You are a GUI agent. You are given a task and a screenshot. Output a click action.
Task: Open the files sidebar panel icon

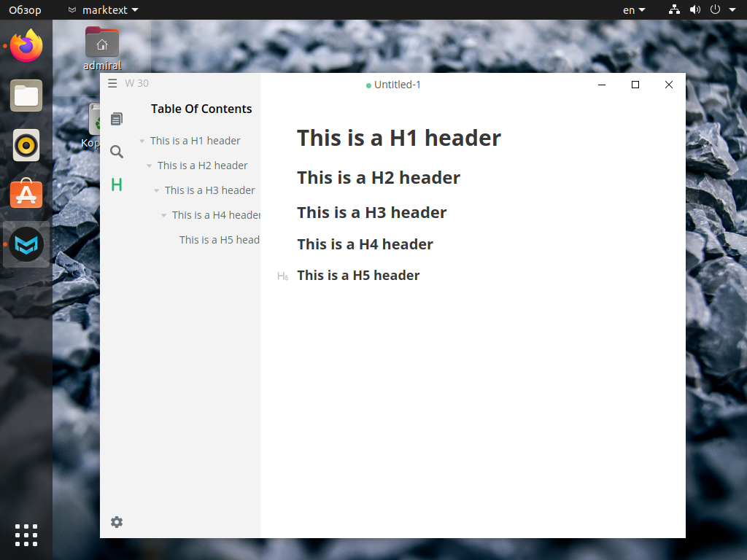(117, 119)
